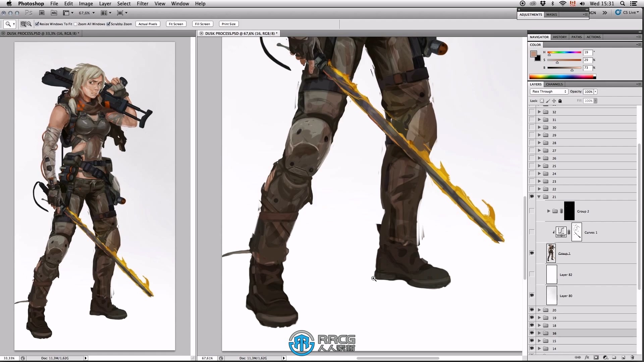Click the Lock position icon
644x362 pixels.
(554, 101)
